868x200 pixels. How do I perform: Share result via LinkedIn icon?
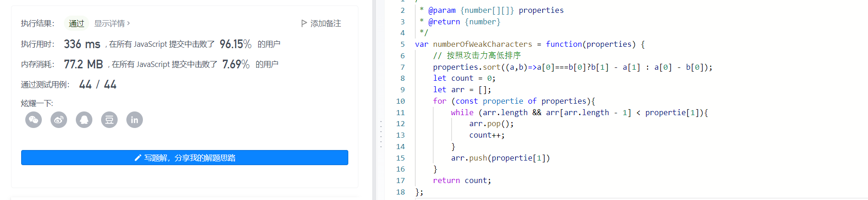point(135,120)
